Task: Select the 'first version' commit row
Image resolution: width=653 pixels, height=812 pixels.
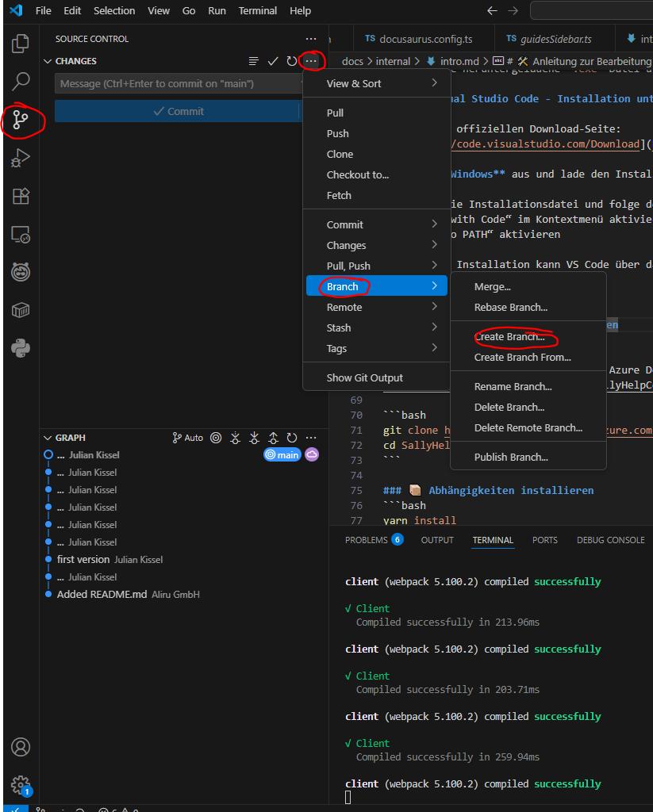Action: pyautogui.click(x=184, y=559)
